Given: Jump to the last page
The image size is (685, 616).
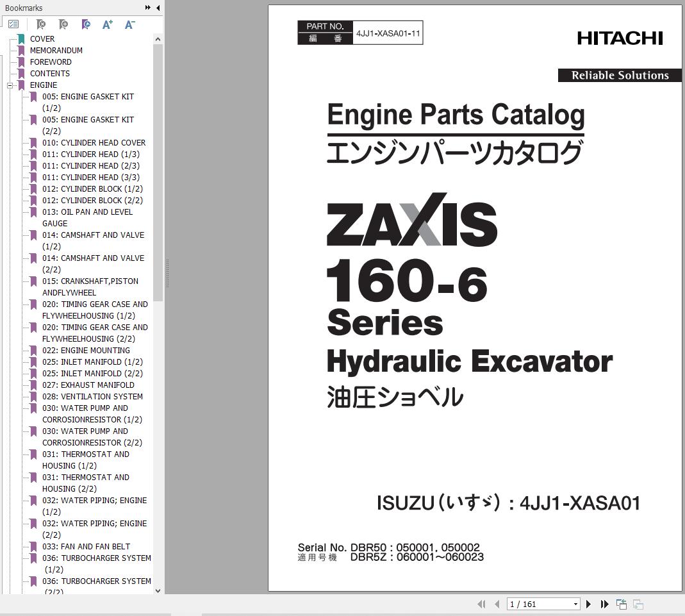Looking at the screenshot, I should [x=605, y=604].
